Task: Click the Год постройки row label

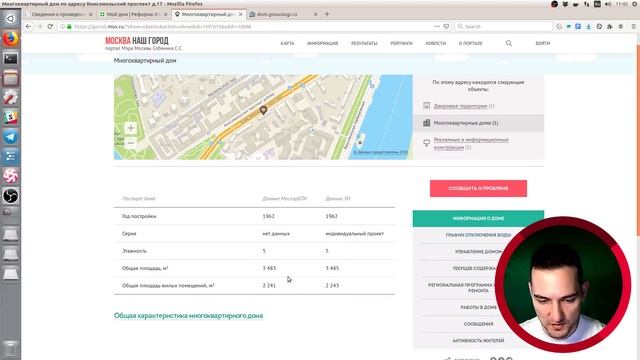Action: pyautogui.click(x=139, y=216)
